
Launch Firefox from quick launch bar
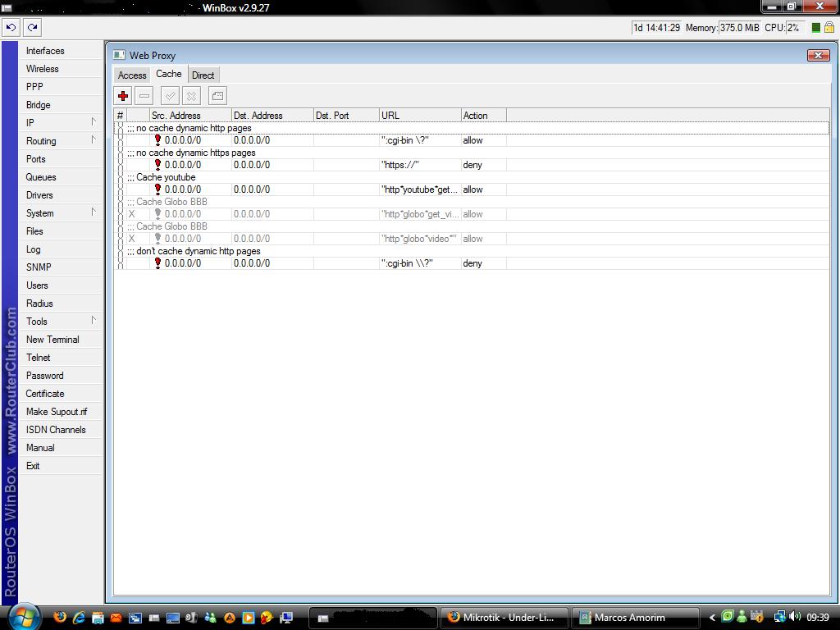pos(60,617)
